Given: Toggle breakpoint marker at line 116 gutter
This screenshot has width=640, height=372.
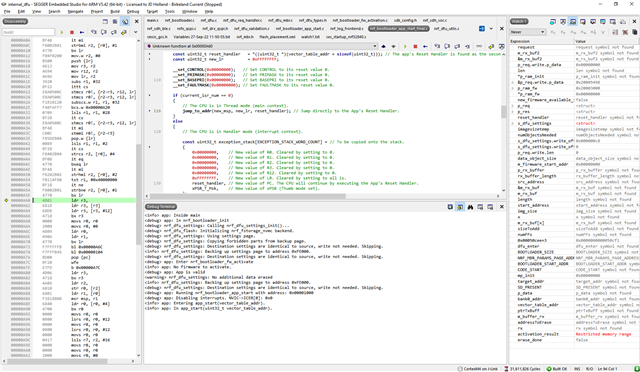Looking at the screenshot, I should point(149,111).
